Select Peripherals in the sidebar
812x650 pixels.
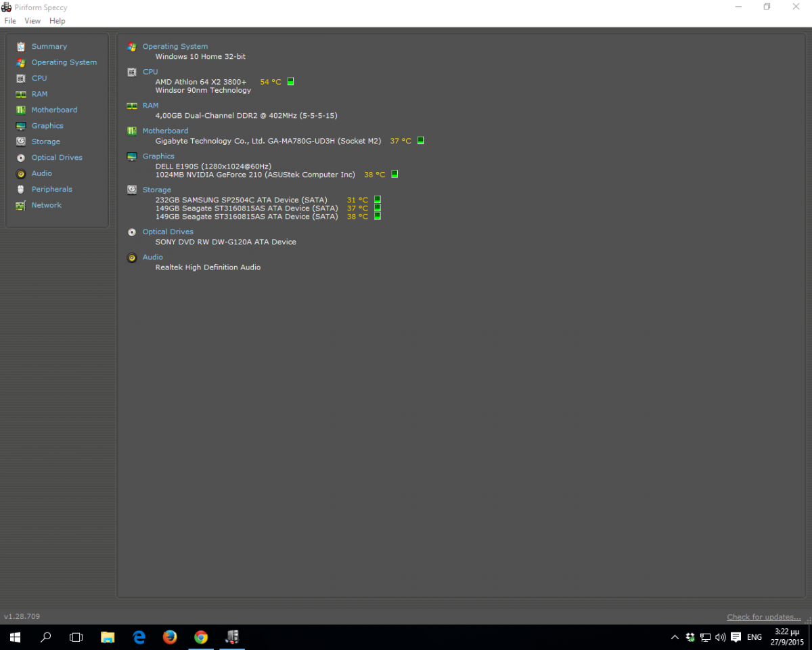tap(52, 190)
